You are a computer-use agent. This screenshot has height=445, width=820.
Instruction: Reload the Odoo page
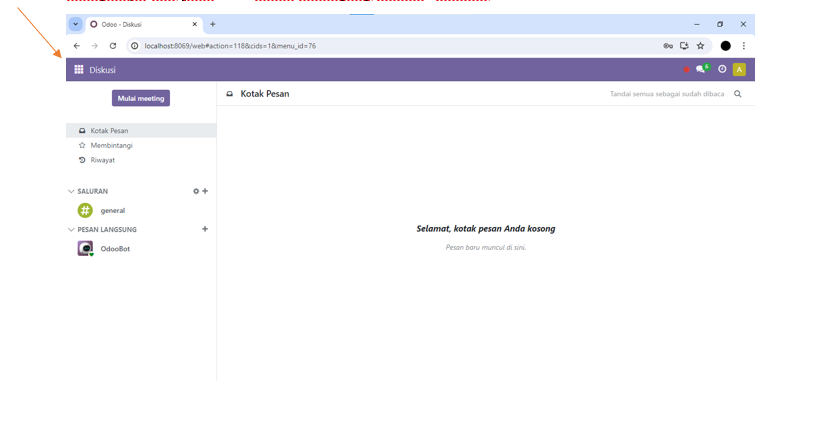pyautogui.click(x=112, y=46)
